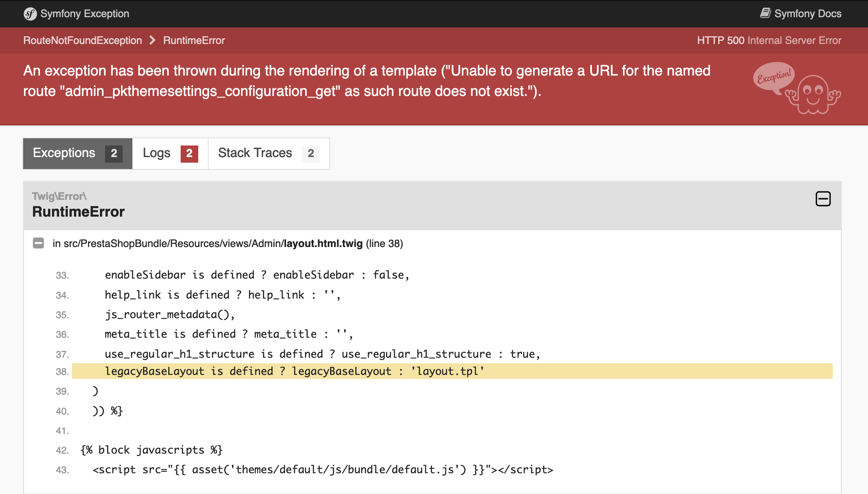Click the Stack Traces count badge
868x494 pixels.
(311, 153)
